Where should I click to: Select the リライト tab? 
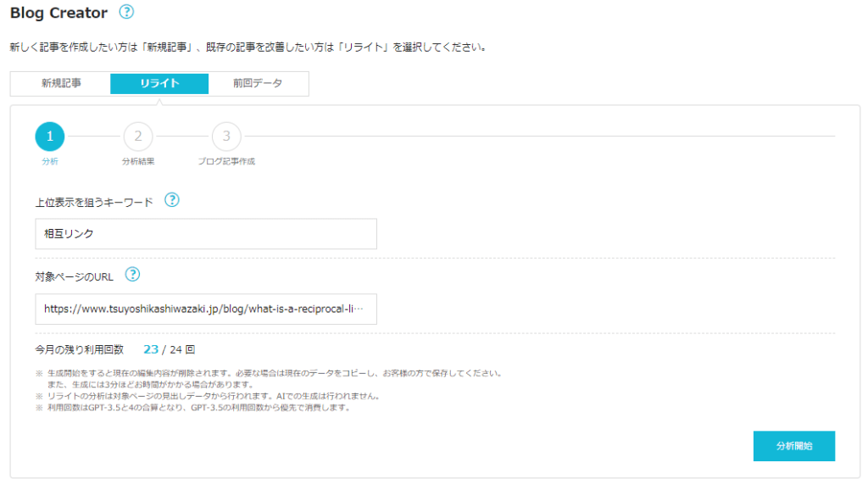pyautogui.click(x=159, y=83)
